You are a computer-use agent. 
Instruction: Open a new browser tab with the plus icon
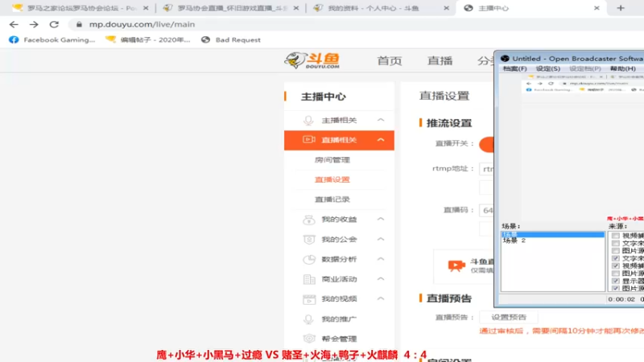coord(621,8)
